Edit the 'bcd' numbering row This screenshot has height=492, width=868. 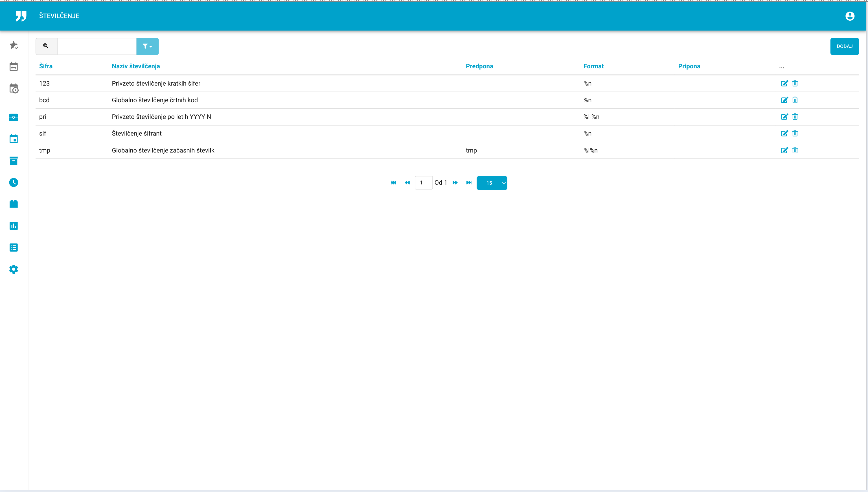point(784,100)
